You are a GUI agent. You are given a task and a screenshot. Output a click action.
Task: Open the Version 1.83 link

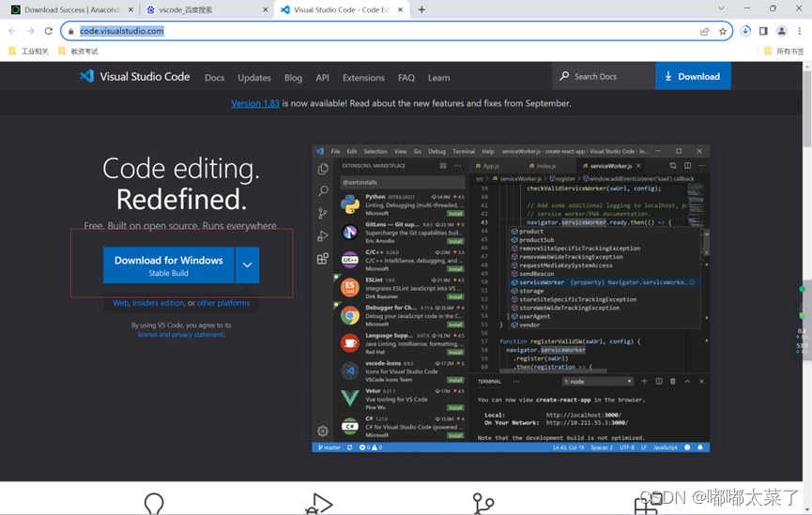coord(255,103)
